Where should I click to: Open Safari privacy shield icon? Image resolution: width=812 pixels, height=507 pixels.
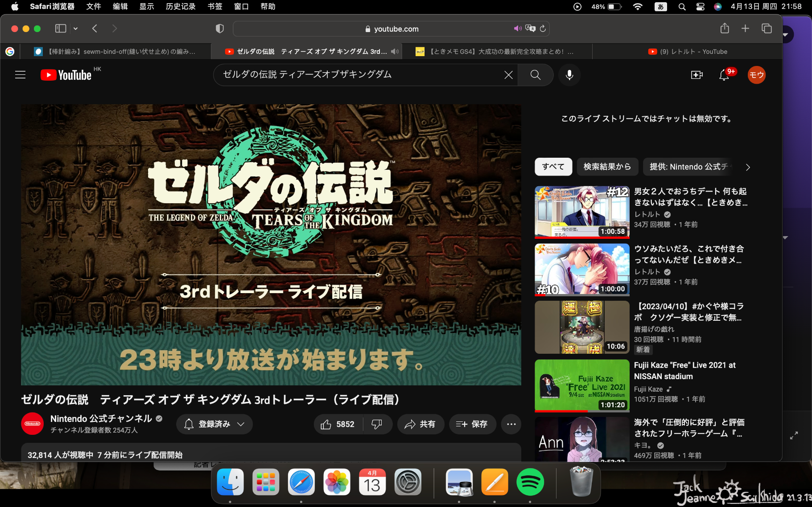click(219, 29)
